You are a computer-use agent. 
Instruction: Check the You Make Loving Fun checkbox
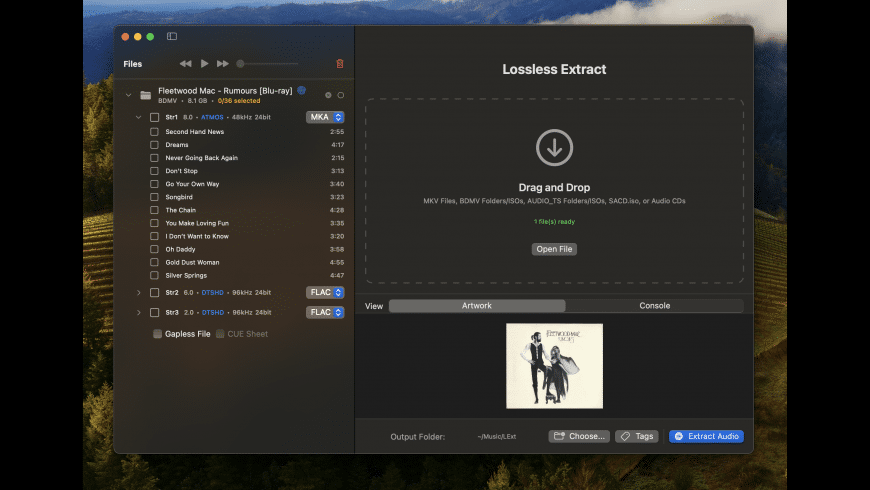pos(154,223)
